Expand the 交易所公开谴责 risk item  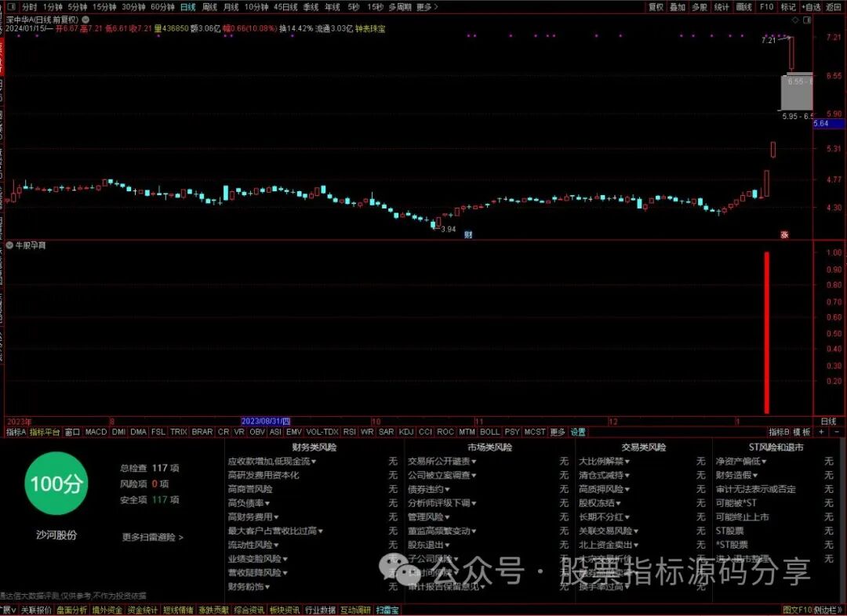[442, 461]
